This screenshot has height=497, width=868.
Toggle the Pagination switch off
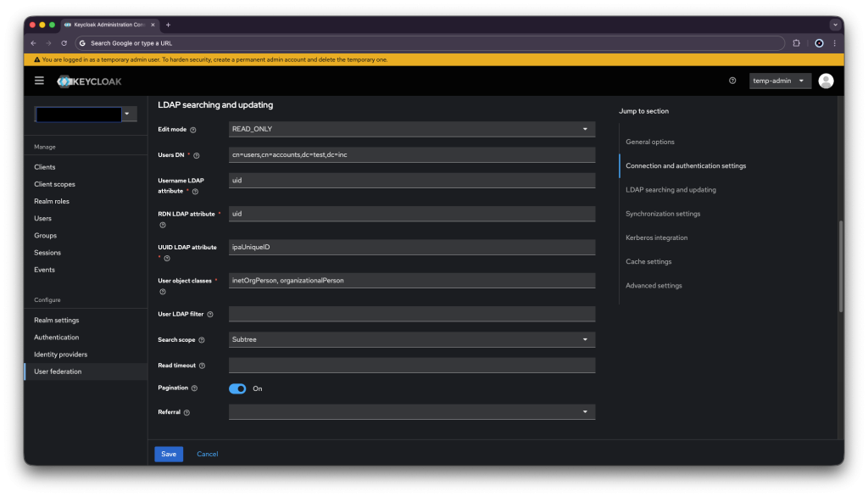click(237, 388)
